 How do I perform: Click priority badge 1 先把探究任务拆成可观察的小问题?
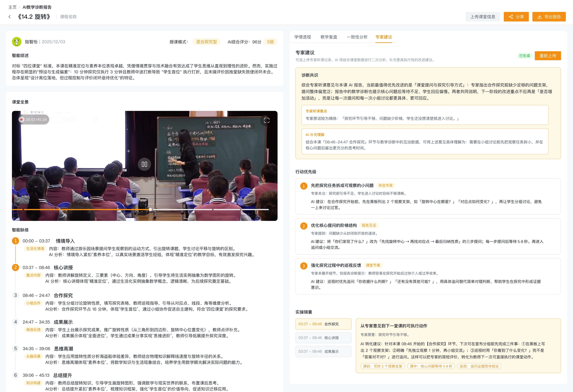[x=304, y=186]
